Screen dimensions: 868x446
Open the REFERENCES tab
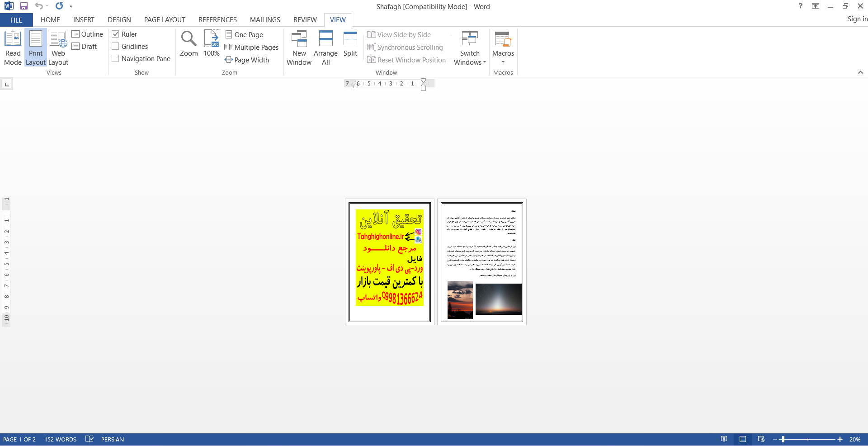coord(217,20)
